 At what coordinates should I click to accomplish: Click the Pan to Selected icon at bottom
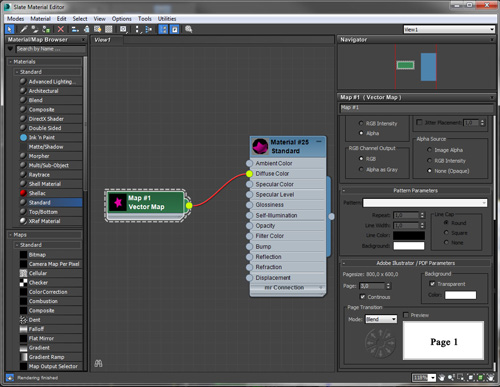pyautogui.click(x=490, y=378)
